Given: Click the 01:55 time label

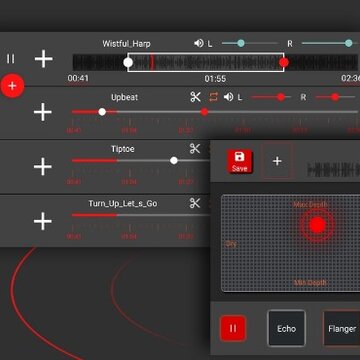Looking at the screenshot, I should coord(215,79).
